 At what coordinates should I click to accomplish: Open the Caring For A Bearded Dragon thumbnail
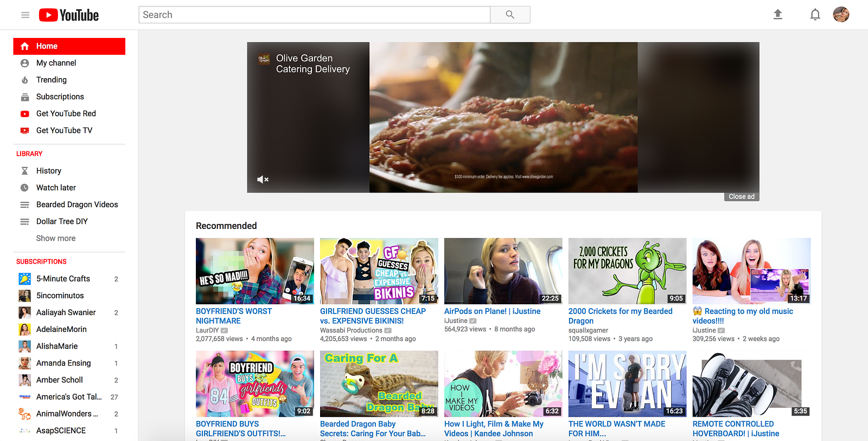379,384
